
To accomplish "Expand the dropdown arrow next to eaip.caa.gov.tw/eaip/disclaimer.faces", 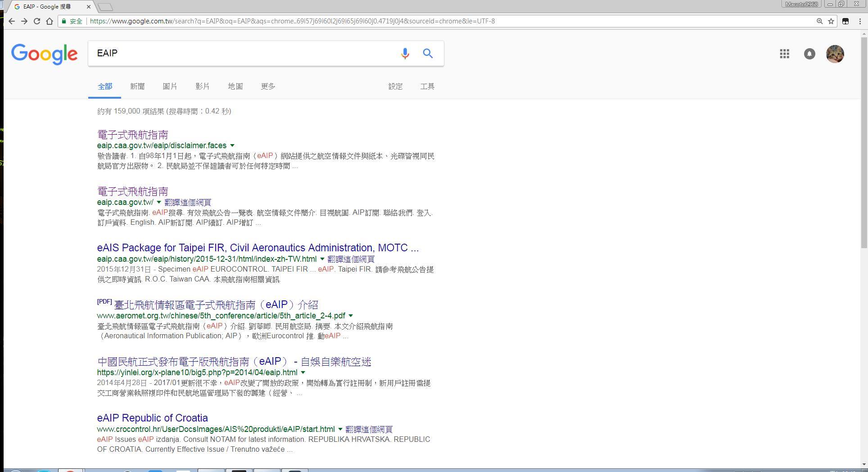I will tap(232, 145).
